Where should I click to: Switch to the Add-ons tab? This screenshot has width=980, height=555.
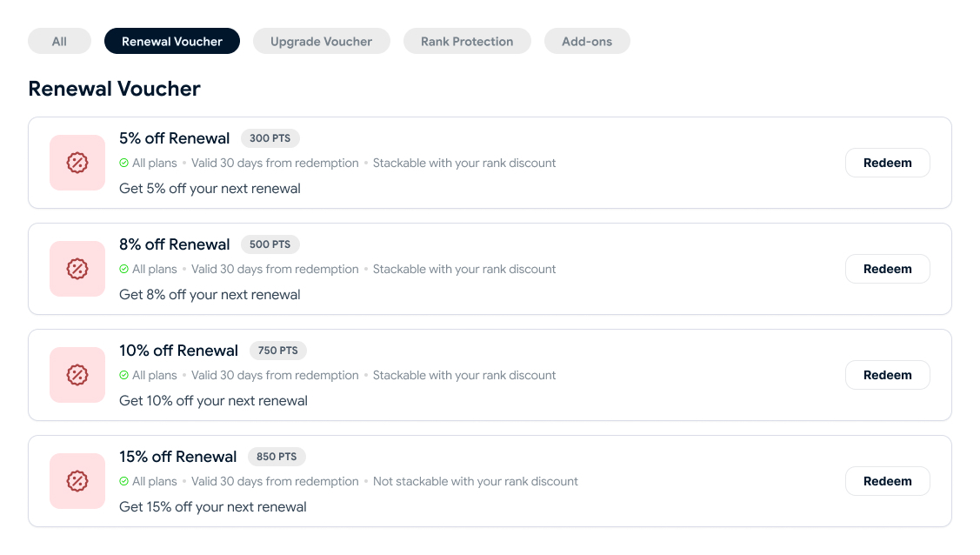pos(587,41)
